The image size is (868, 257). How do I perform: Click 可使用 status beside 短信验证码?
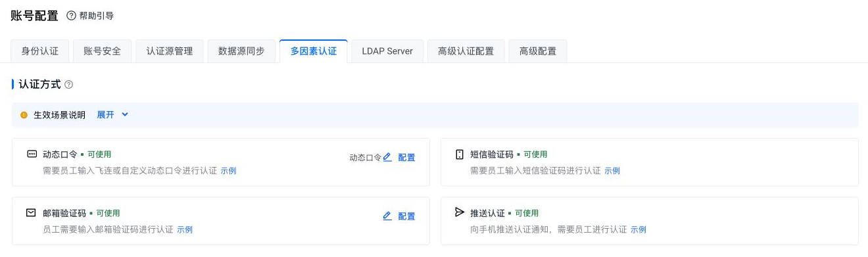[535, 154]
